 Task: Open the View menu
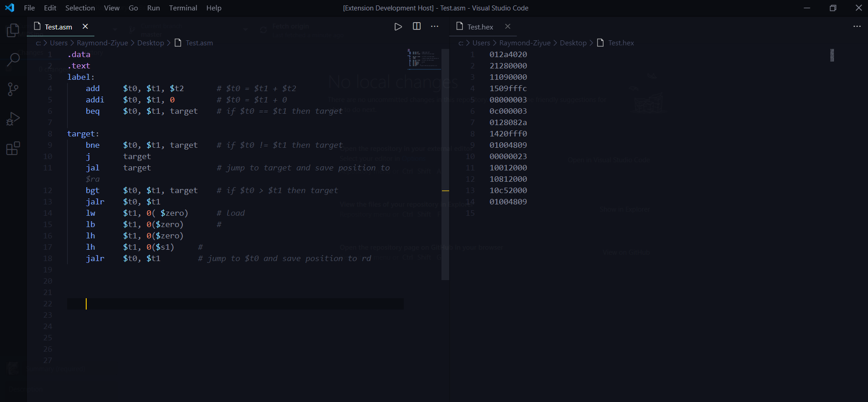[x=112, y=8]
